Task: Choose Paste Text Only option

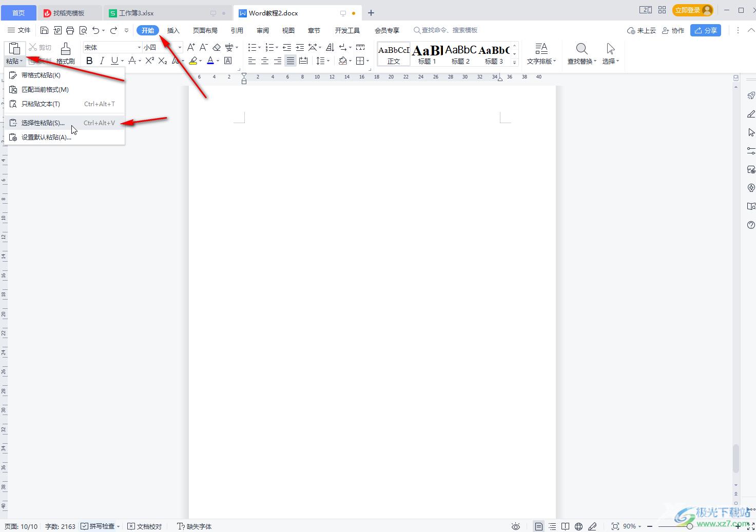Action: pos(65,104)
